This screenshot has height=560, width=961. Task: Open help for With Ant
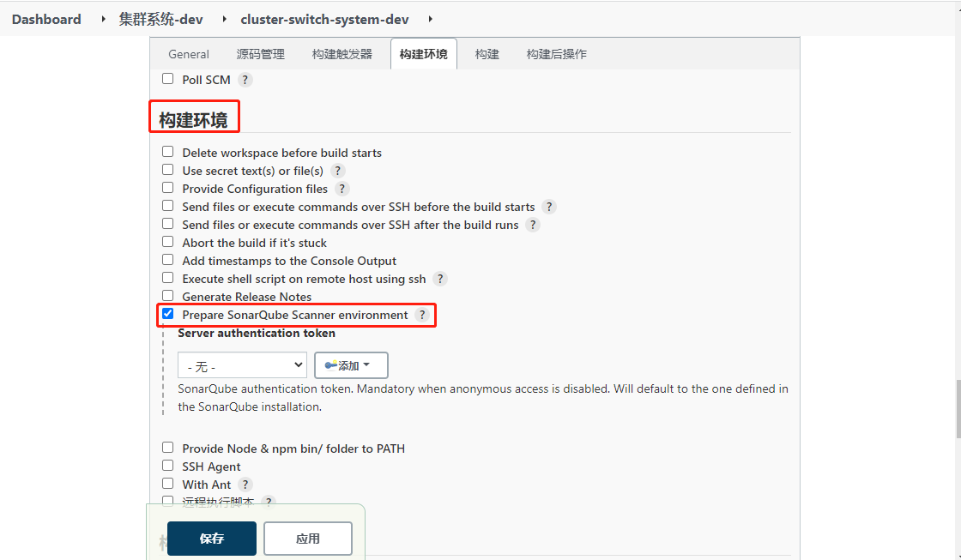point(245,485)
